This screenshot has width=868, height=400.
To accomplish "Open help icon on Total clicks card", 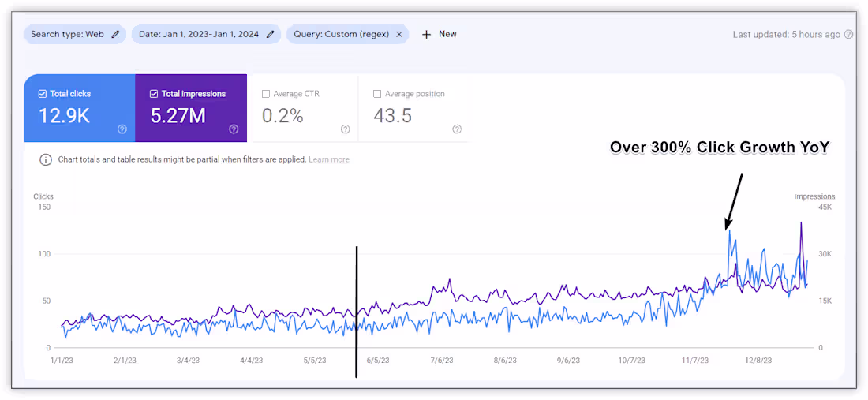I will tap(122, 129).
